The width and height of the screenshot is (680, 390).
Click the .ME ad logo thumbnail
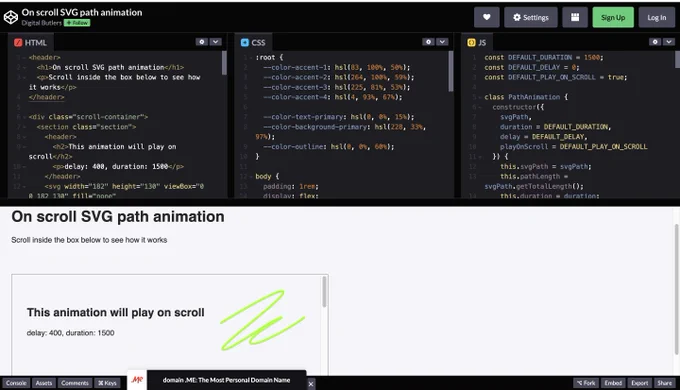[137, 380]
